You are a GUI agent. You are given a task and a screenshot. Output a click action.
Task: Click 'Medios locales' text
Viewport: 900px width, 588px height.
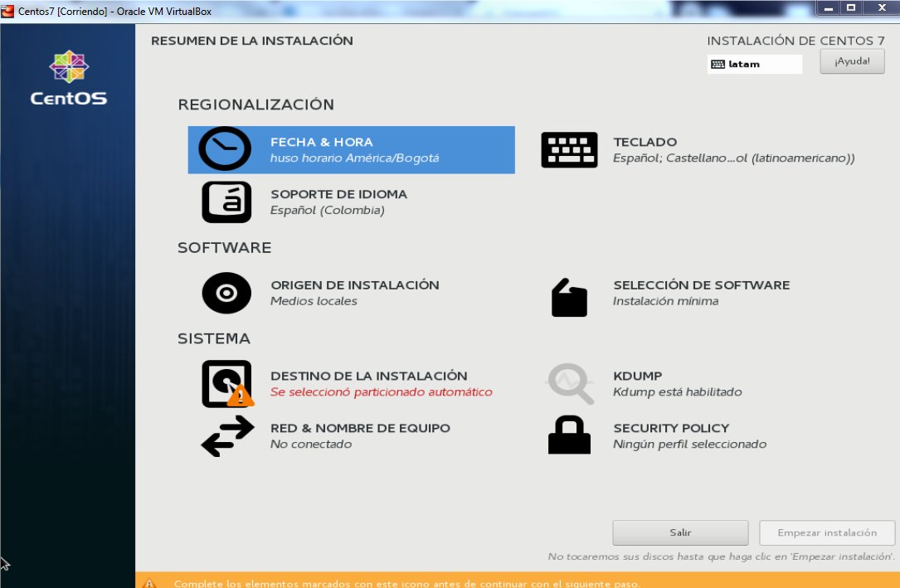[314, 300]
